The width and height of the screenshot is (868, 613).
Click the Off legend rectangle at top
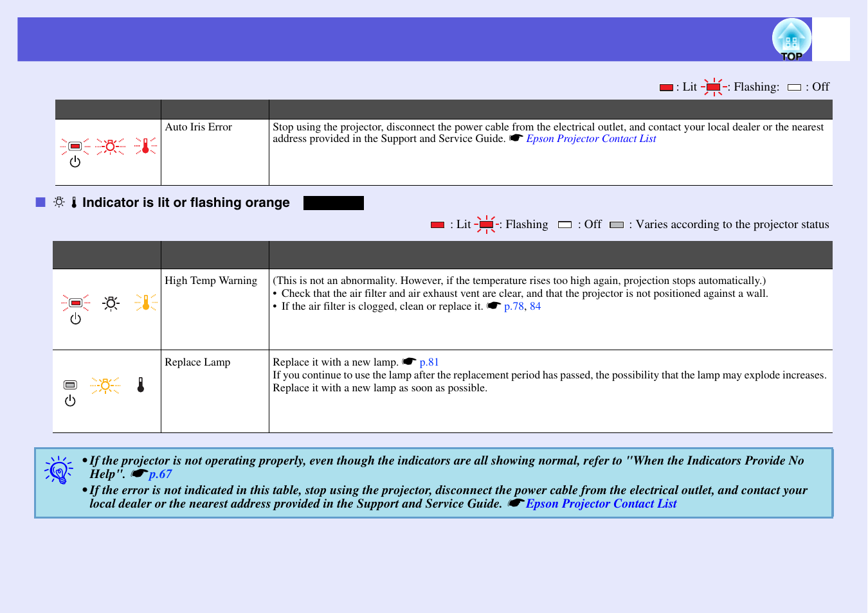794,87
